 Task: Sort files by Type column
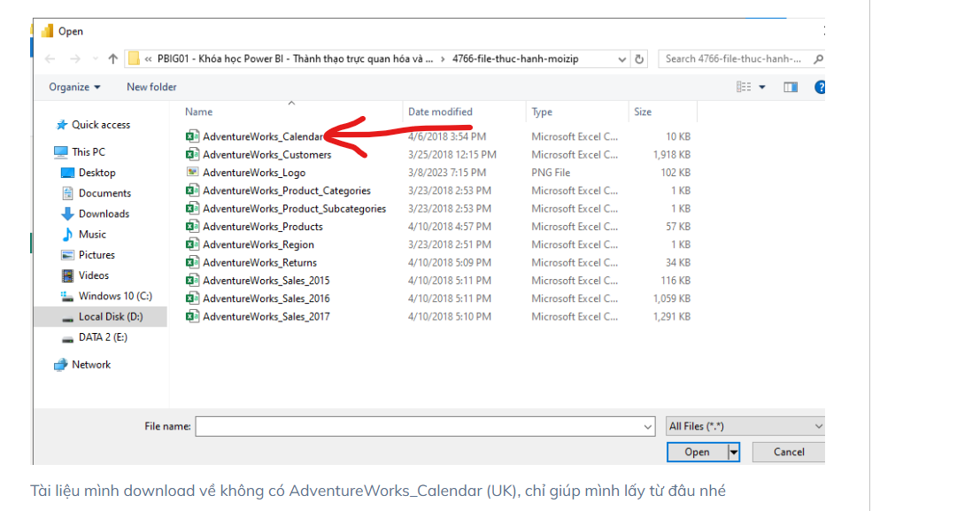[x=542, y=112]
